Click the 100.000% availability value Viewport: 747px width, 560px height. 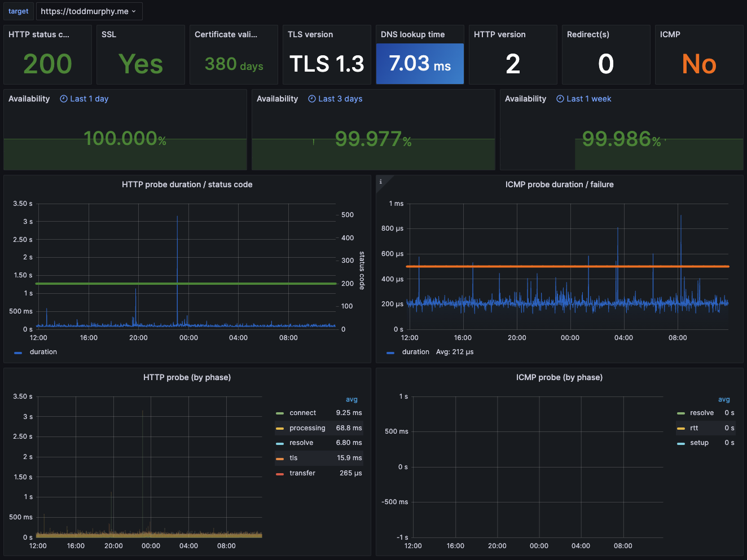pos(125,139)
